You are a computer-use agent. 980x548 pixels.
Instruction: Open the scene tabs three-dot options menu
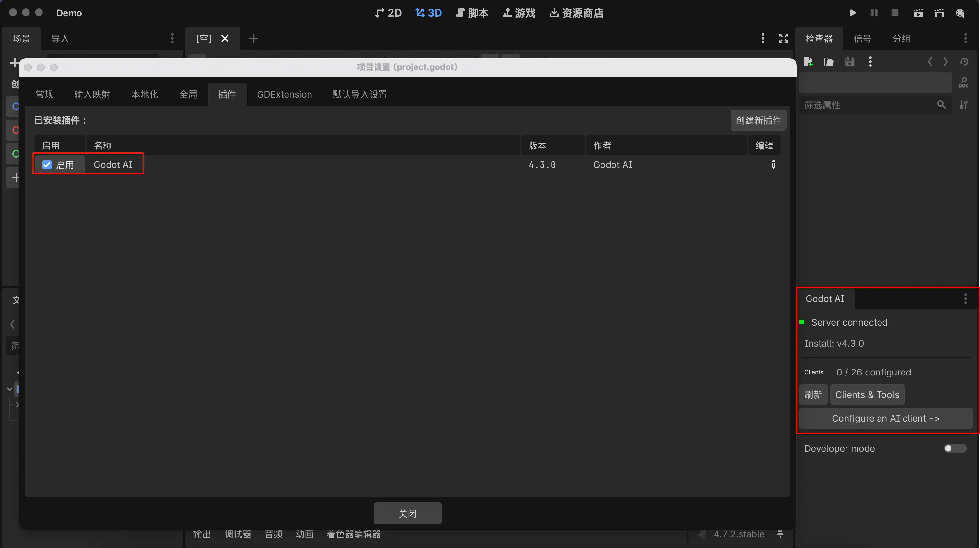click(763, 38)
